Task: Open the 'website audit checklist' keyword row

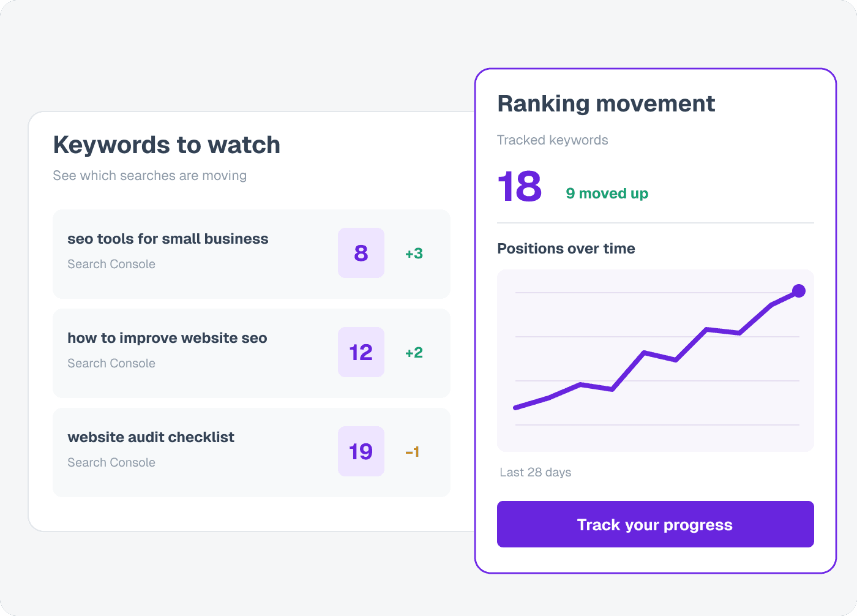Action: click(x=252, y=453)
